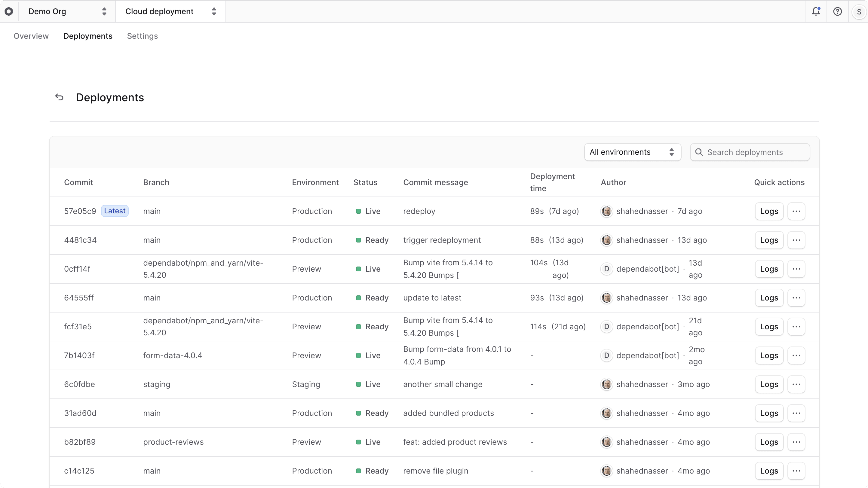Switch to the Overview tab
The image size is (868, 488).
click(31, 36)
